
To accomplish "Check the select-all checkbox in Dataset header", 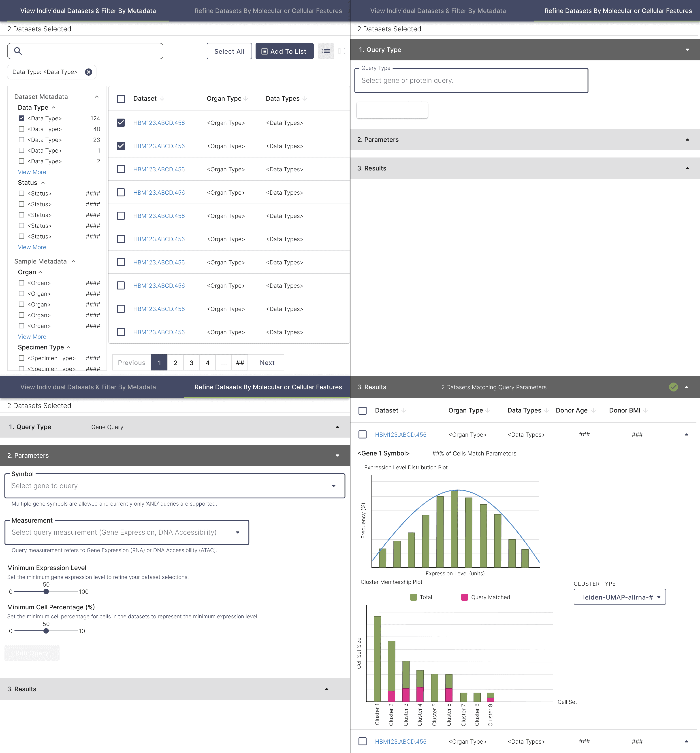I will click(x=121, y=99).
